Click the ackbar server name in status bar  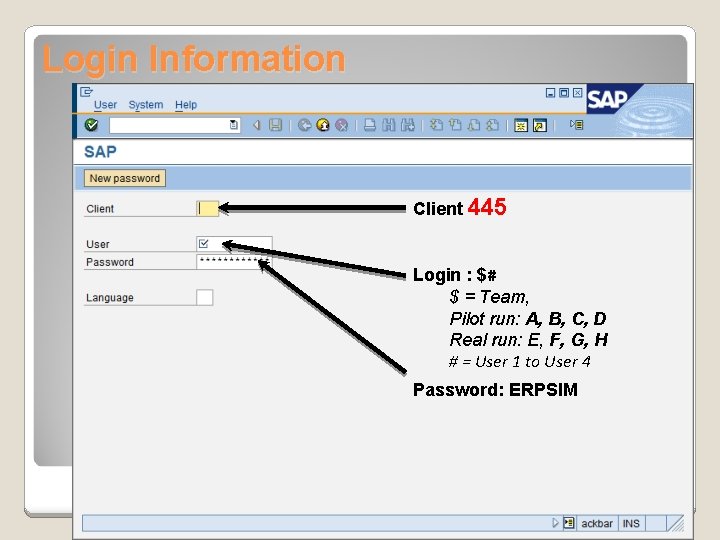596,523
